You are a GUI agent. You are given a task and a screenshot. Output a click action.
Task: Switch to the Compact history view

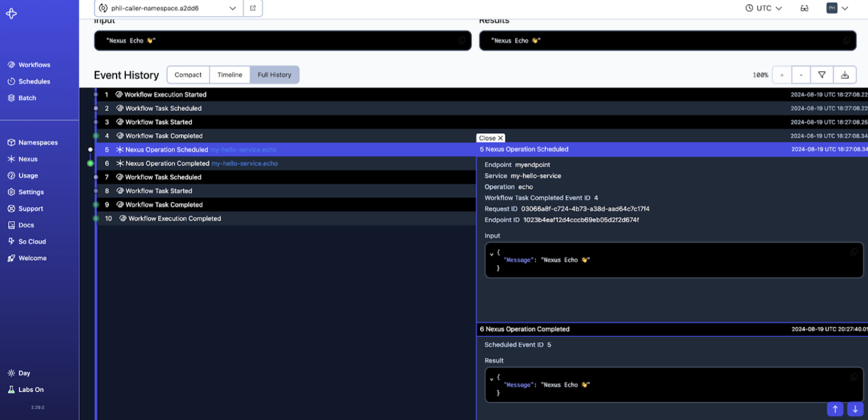coord(188,75)
